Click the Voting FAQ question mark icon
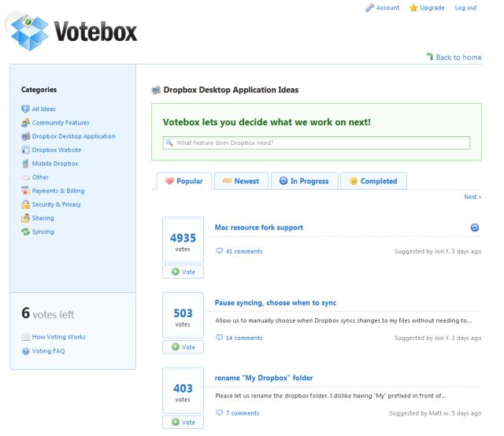Screen dimensions: 504x436 (x=25, y=351)
